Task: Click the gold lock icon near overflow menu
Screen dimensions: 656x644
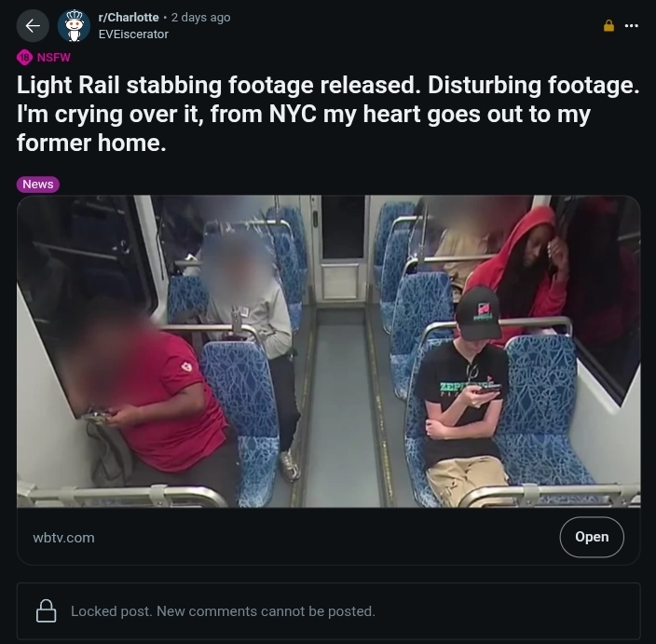Action: tap(608, 26)
